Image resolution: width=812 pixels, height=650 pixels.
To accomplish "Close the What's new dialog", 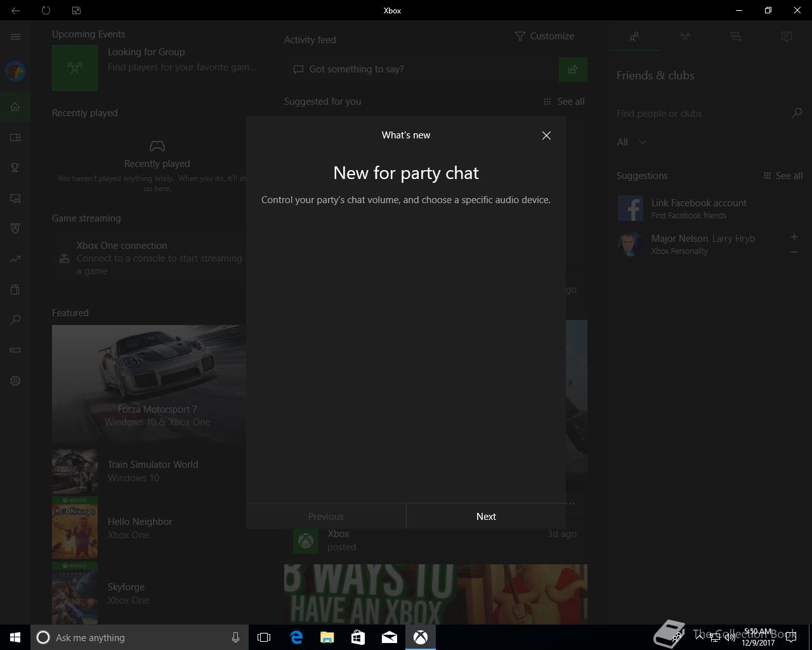I will tap(546, 135).
